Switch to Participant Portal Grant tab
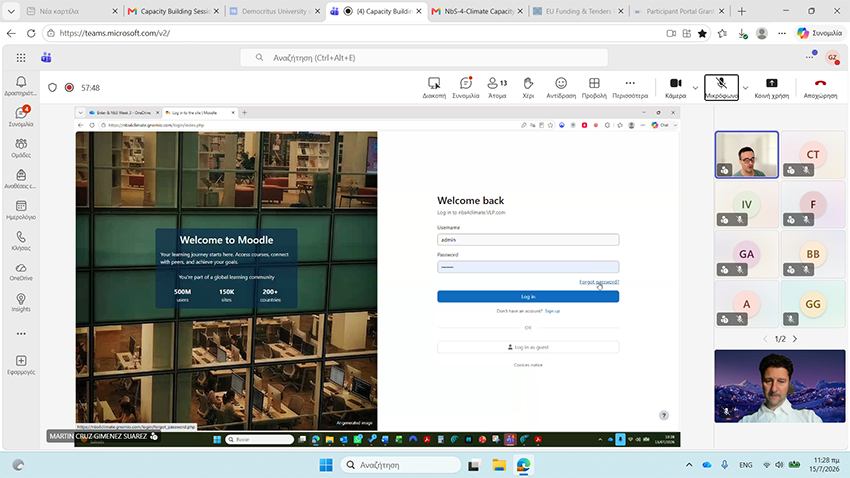This screenshot has width=850, height=478. 680,11
